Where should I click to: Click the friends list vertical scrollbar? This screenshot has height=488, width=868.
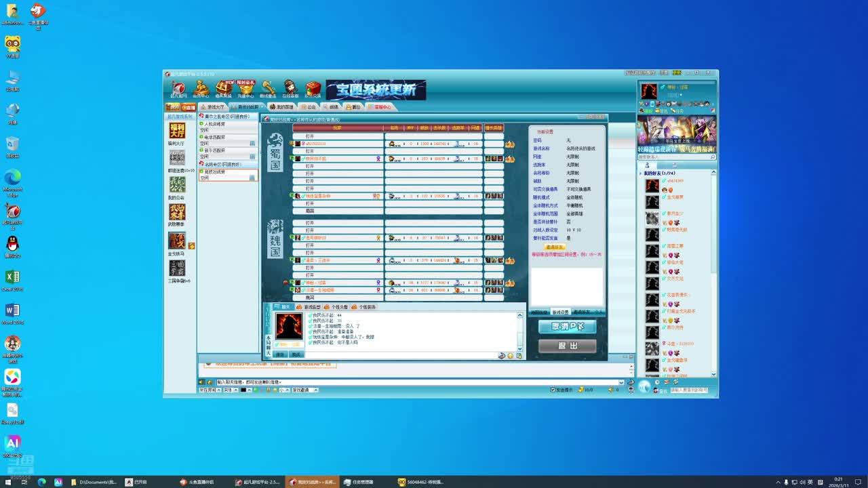point(713,271)
